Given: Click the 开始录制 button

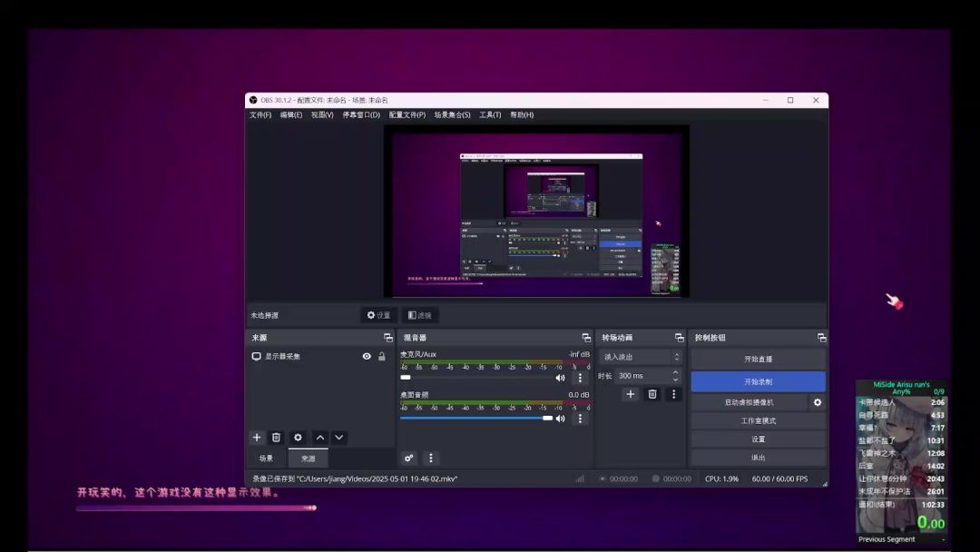Looking at the screenshot, I should tap(758, 381).
